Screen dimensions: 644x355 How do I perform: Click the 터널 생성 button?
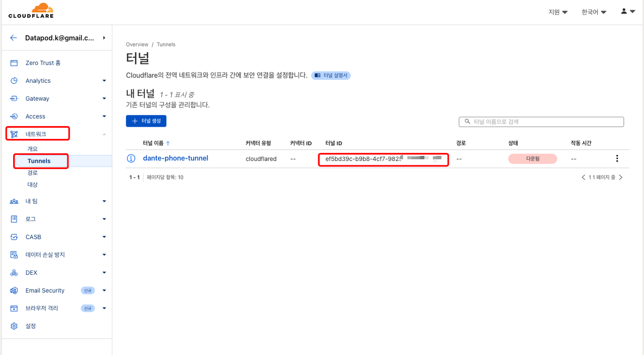(146, 121)
